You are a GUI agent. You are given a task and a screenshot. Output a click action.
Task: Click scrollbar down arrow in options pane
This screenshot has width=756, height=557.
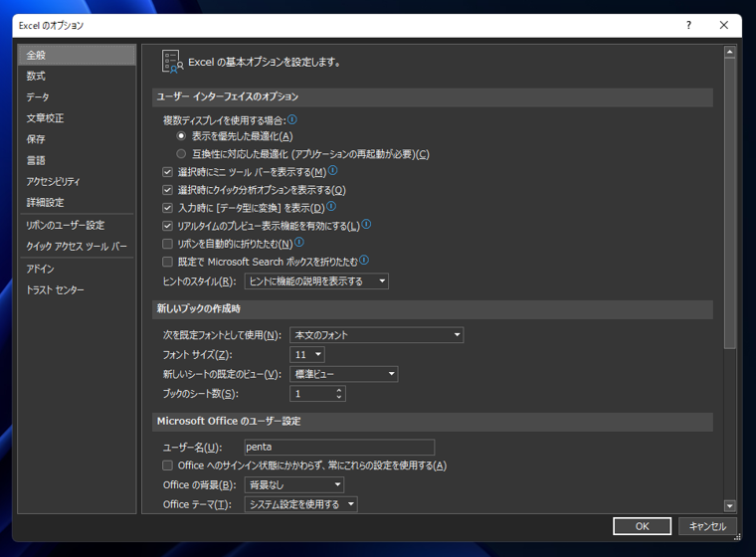click(x=730, y=506)
